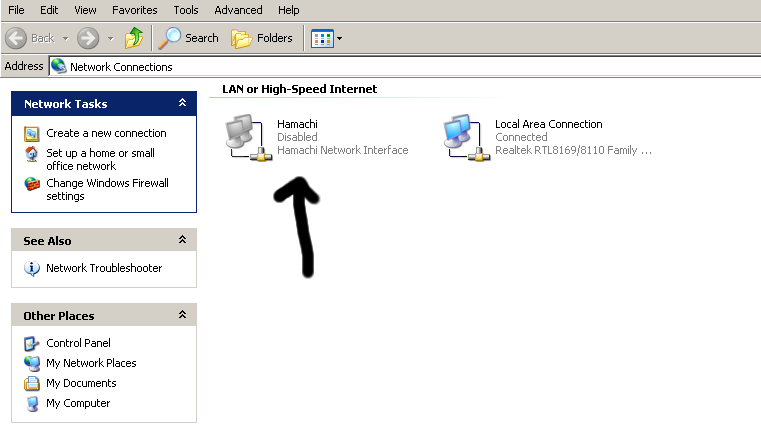The height and width of the screenshot is (426, 761).
Task: Collapse the See Also panel
Action: 182,240
